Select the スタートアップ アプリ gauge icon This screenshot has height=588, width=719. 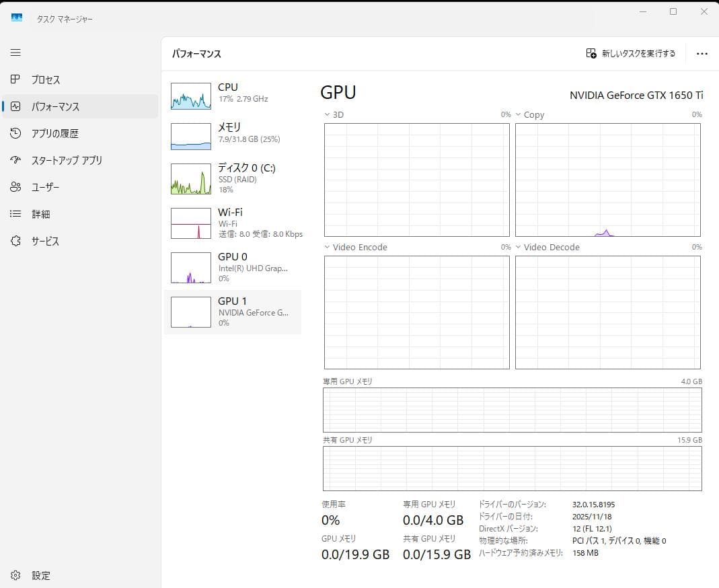15,160
